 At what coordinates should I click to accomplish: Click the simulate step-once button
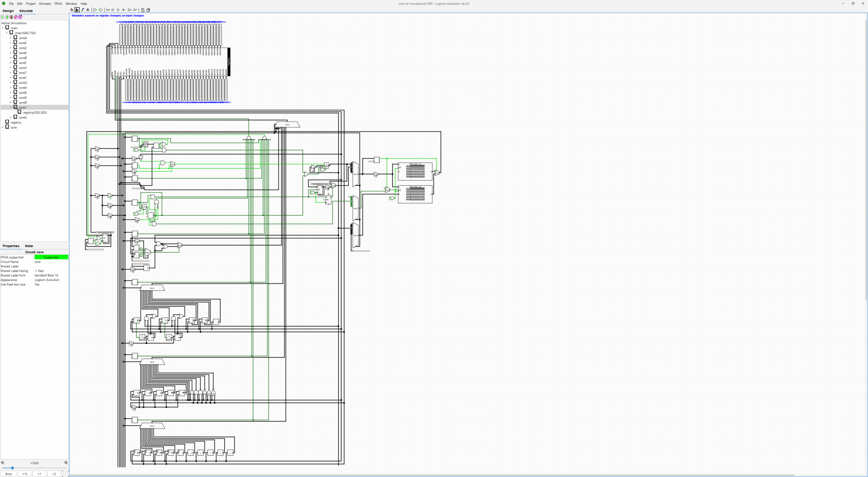tap(7, 17)
